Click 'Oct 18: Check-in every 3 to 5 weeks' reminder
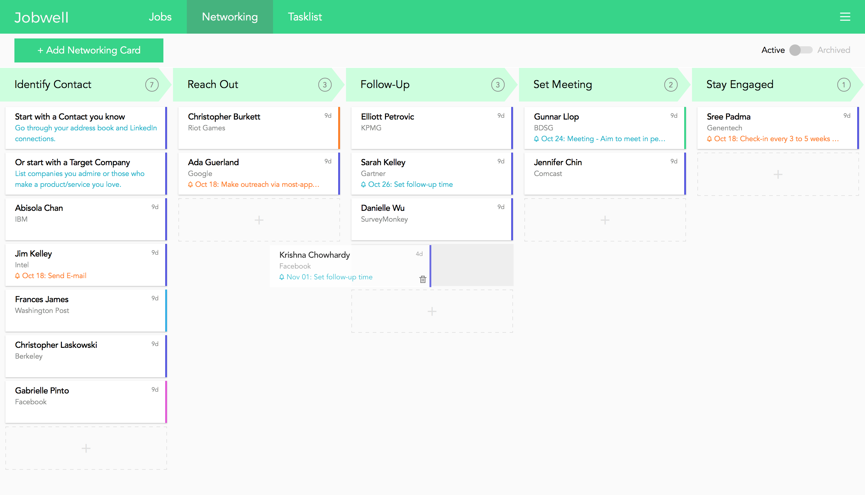This screenshot has width=865, height=504. (x=776, y=139)
